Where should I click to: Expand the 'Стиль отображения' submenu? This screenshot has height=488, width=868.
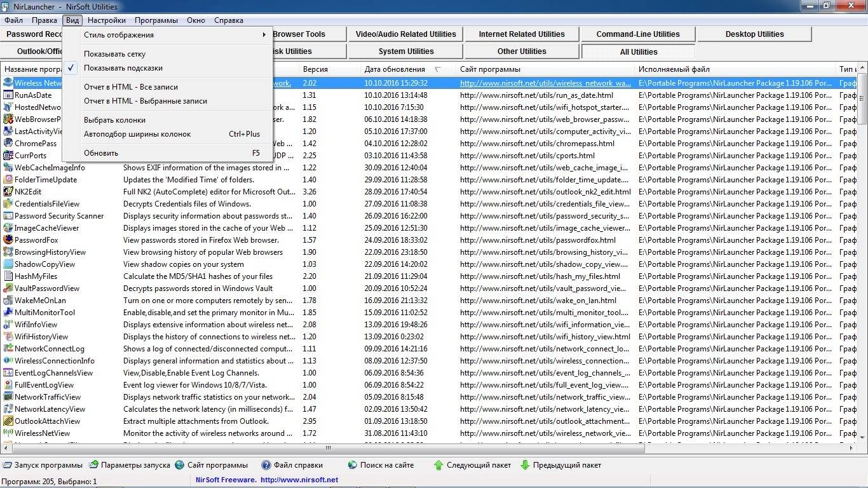click(168, 35)
